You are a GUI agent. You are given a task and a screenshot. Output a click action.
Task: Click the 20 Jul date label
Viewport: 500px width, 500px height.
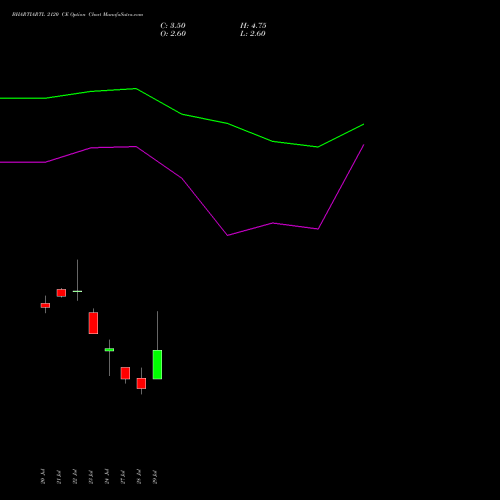point(43,476)
